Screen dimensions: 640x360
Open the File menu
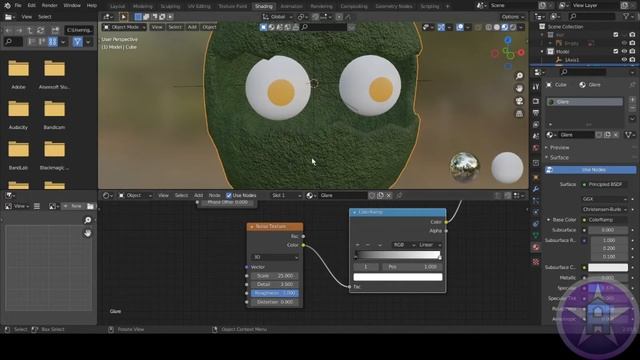[x=18, y=6]
